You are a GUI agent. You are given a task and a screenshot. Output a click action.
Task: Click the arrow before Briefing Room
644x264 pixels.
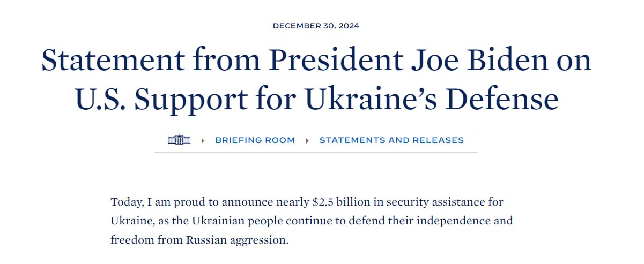(x=203, y=140)
